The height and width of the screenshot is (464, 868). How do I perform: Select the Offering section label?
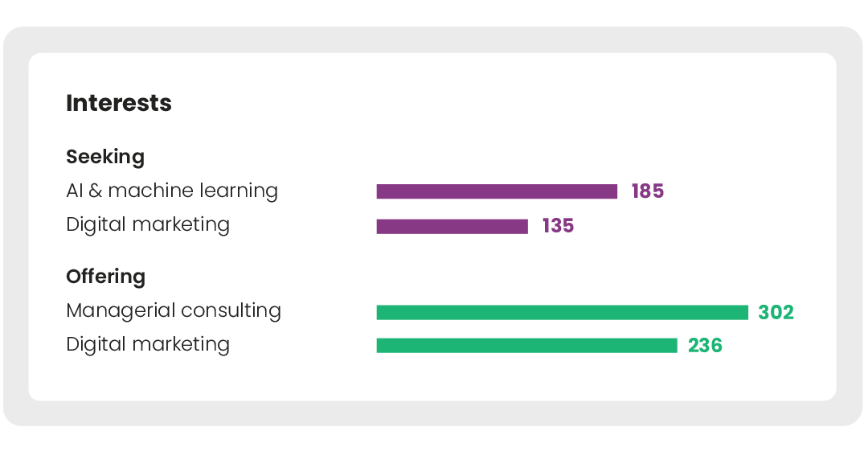(x=106, y=277)
